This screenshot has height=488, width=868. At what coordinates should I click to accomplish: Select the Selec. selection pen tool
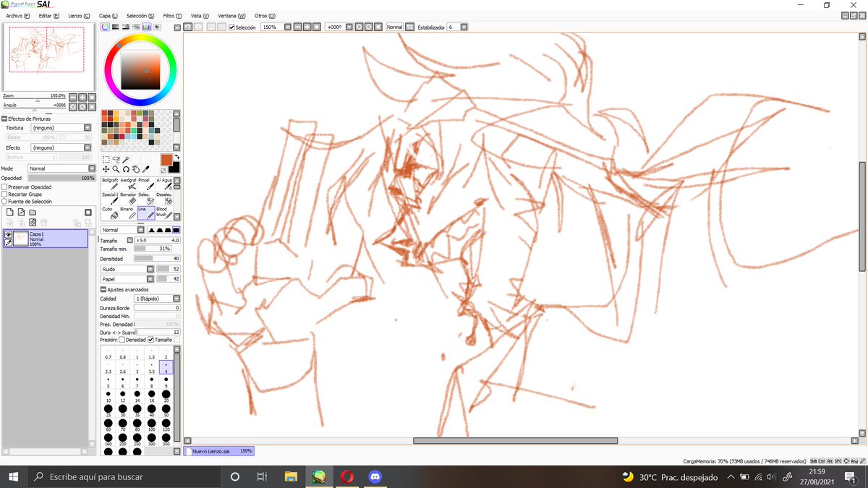point(147,198)
